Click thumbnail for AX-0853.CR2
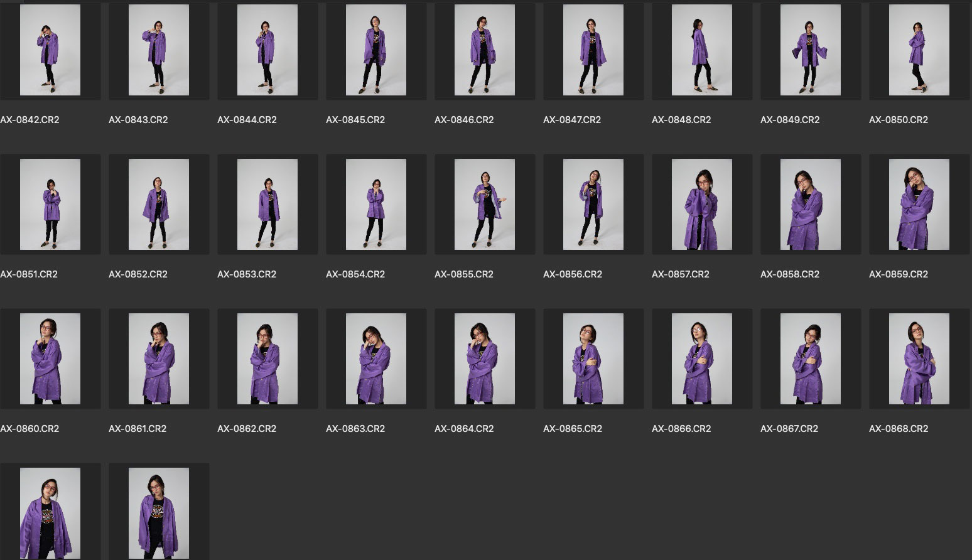 click(267, 205)
